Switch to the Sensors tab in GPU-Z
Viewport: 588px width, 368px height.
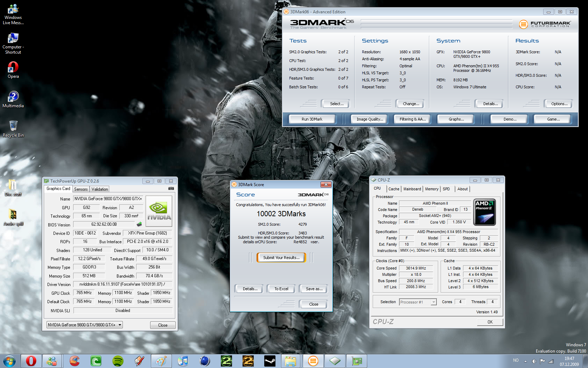(81, 189)
